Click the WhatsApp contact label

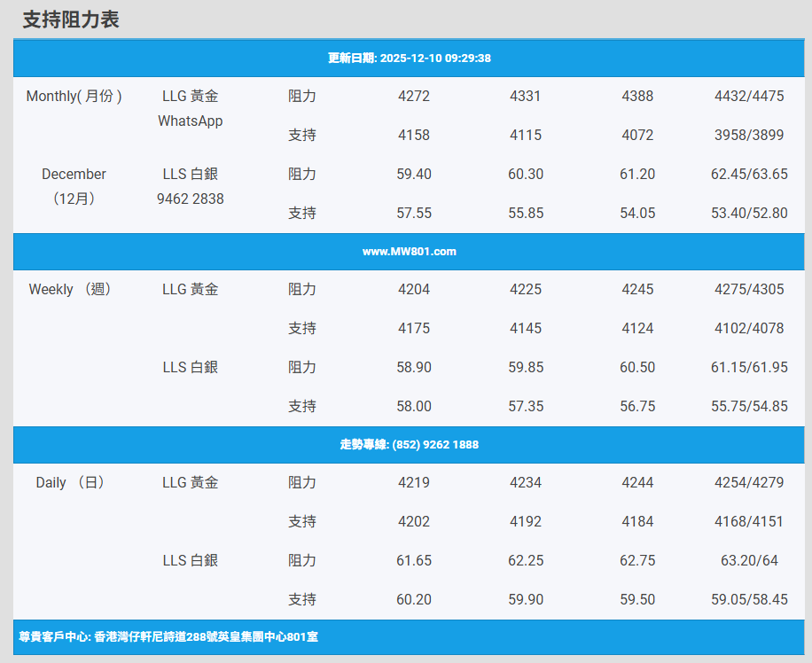coord(190,121)
